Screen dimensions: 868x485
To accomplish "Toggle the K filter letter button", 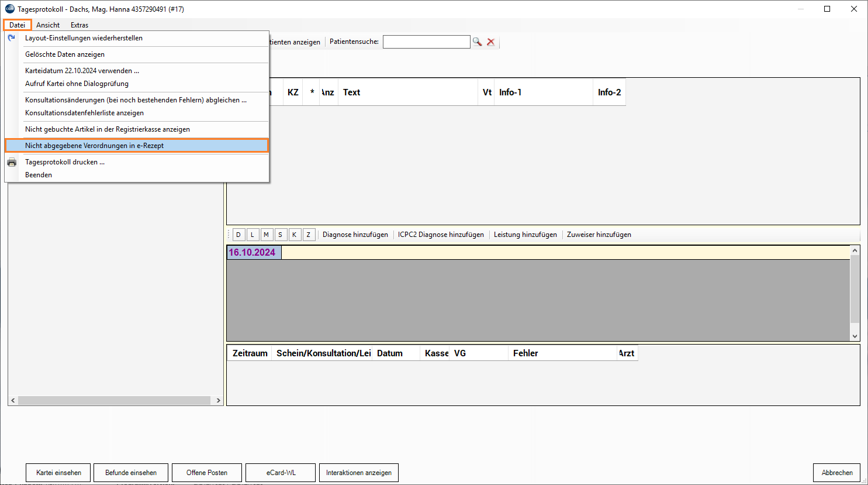I will click(295, 235).
